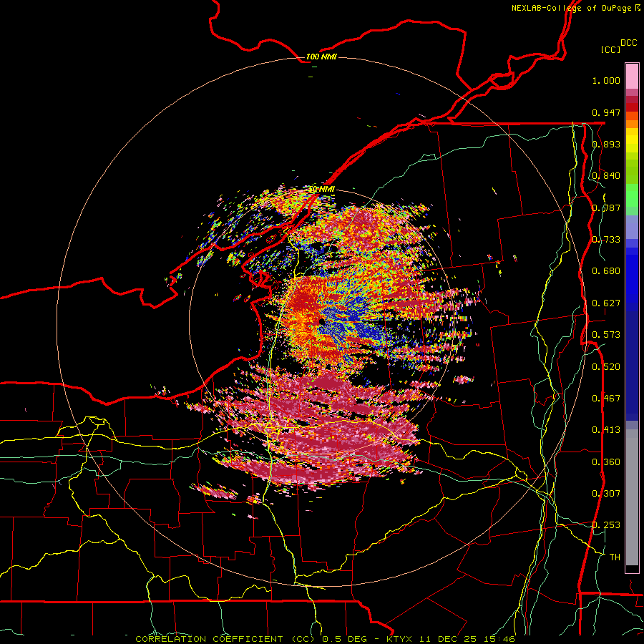
Task: Click the 0.467 color scale value
Action: click(x=606, y=399)
